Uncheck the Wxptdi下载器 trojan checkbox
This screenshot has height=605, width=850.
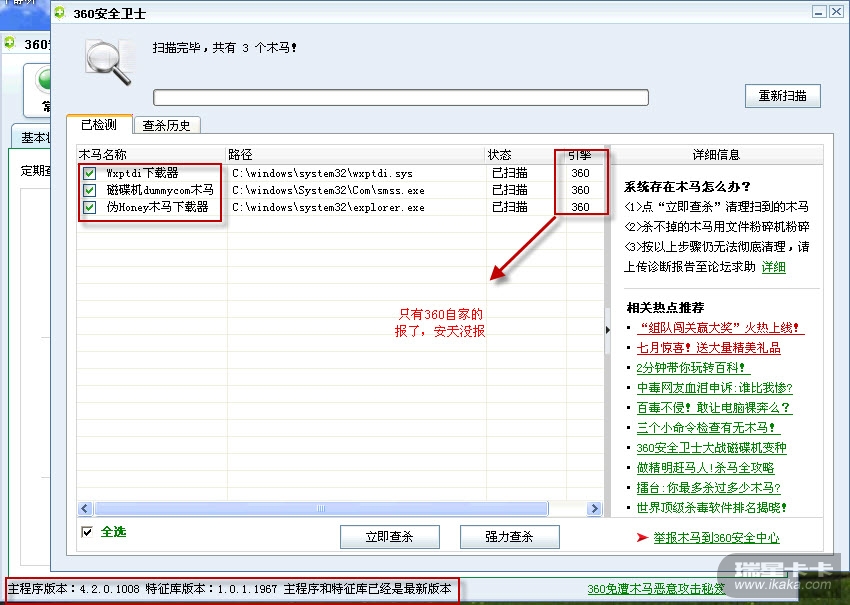coord(89,173)
